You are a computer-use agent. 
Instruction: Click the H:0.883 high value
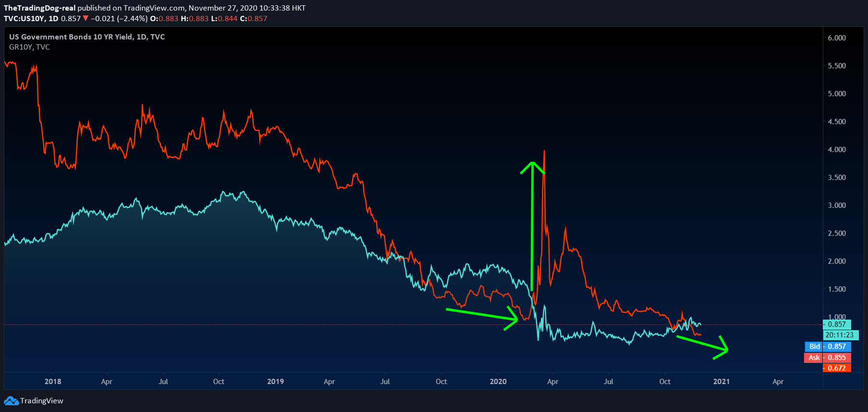pyautogui.click(x=195, y=18)
